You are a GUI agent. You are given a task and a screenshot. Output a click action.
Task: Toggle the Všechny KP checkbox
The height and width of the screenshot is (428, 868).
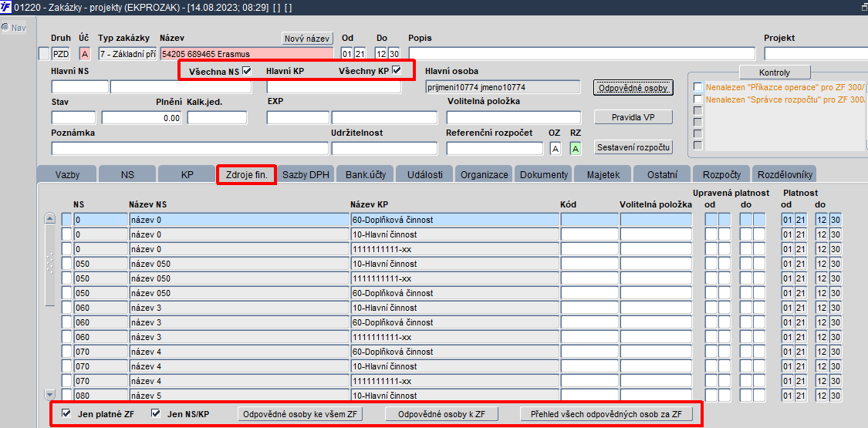coord(396,70)
